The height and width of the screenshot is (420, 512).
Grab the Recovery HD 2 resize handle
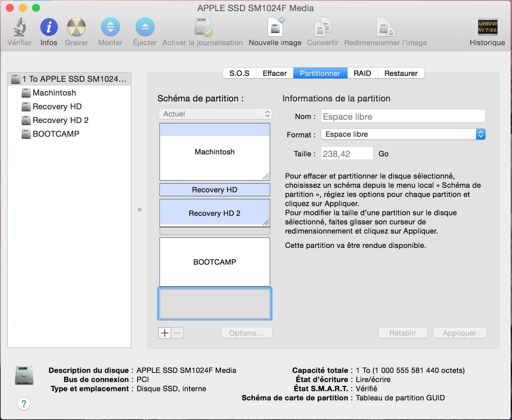point(266,222)
